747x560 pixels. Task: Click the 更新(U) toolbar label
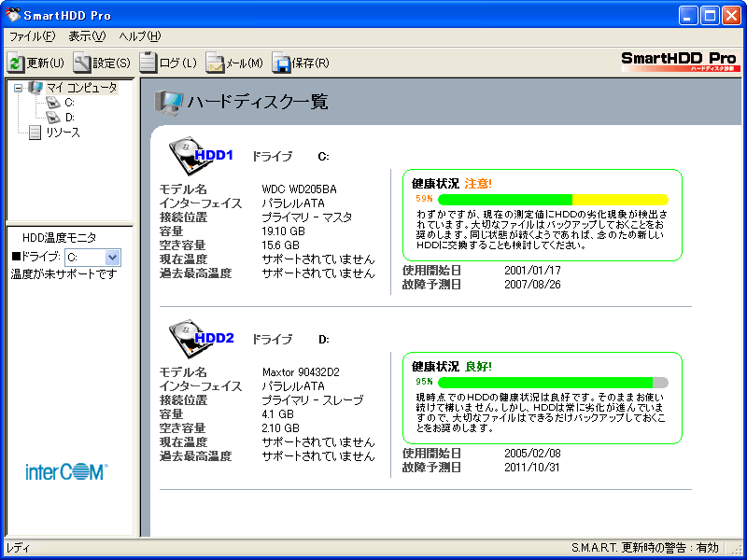pyautogui.click(x=45, y=63)
